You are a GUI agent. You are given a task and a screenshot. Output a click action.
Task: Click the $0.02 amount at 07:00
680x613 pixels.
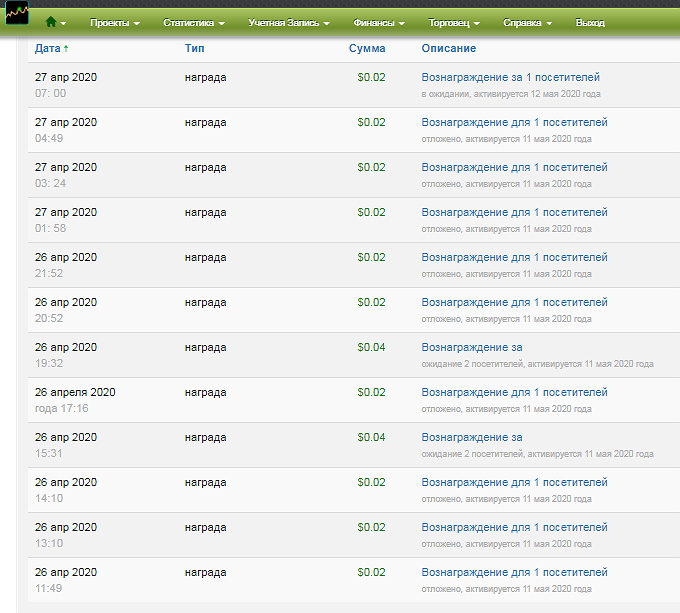point(371,77)
